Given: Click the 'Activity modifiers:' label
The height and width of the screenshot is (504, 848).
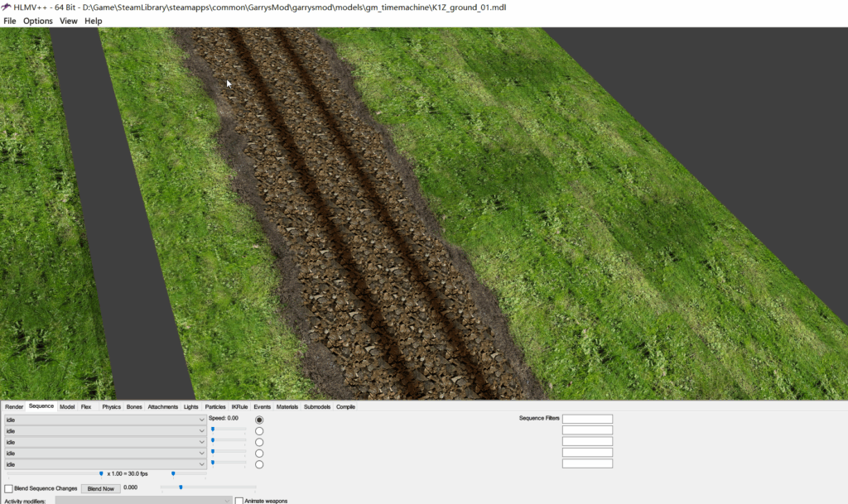Looking at the screenshot, I should [26, 502].
